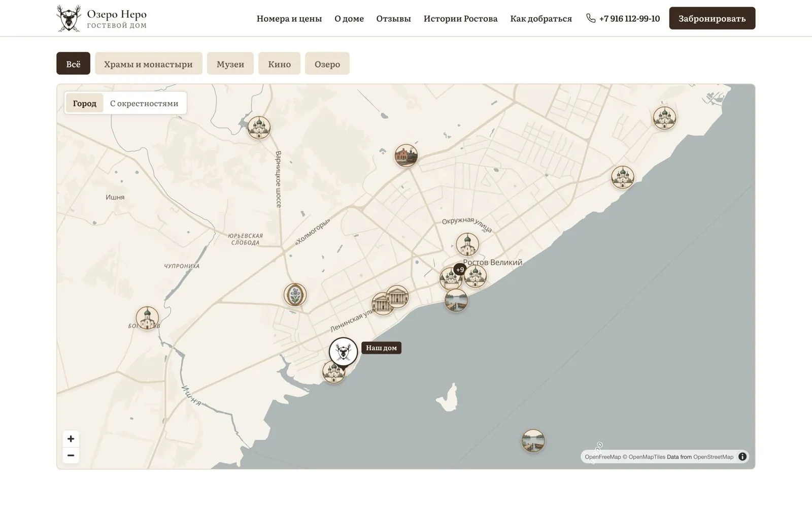This screenshot has height=508, width=812.
Task: Select the lake marker out on the water
Action: (x=533, y=441)
